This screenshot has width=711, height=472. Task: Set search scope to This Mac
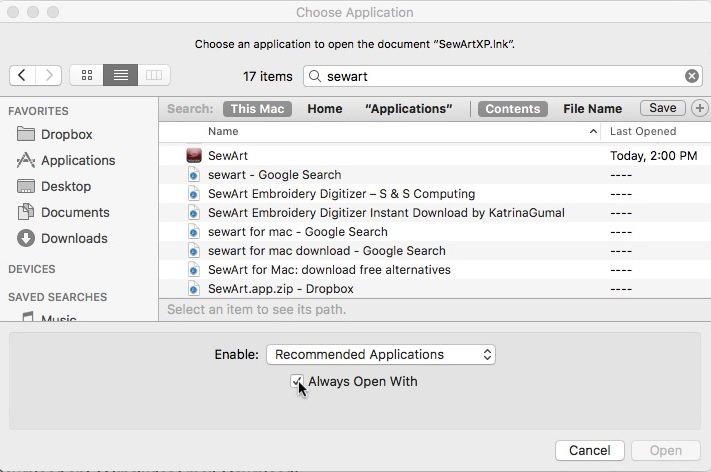click(x=257, y=109)
